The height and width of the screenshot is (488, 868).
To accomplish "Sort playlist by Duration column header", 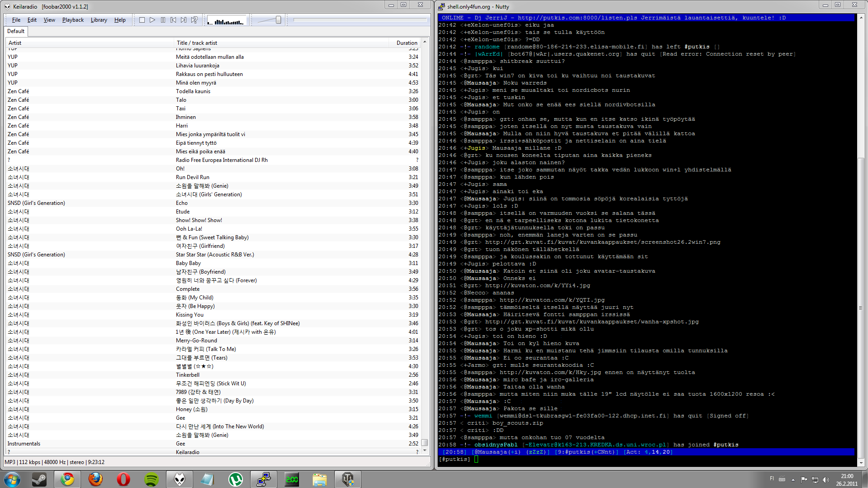I will 407,43.
